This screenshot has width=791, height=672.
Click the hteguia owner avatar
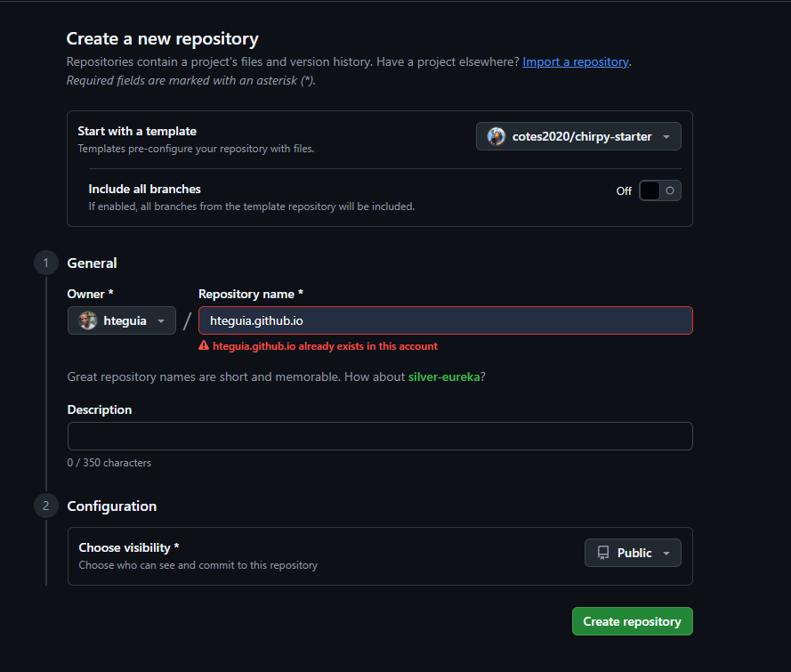88,320
